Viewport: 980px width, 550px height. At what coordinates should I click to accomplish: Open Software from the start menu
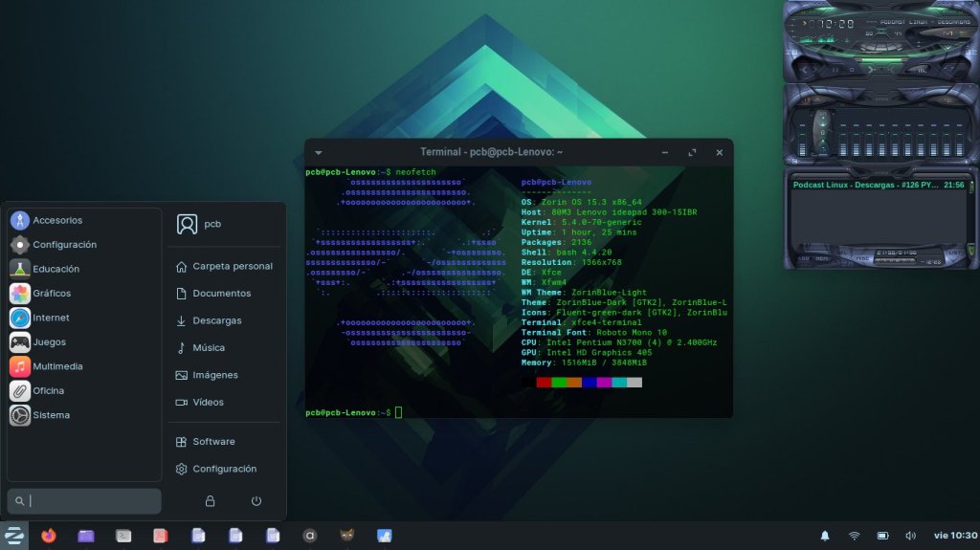[x=213, y=442]
